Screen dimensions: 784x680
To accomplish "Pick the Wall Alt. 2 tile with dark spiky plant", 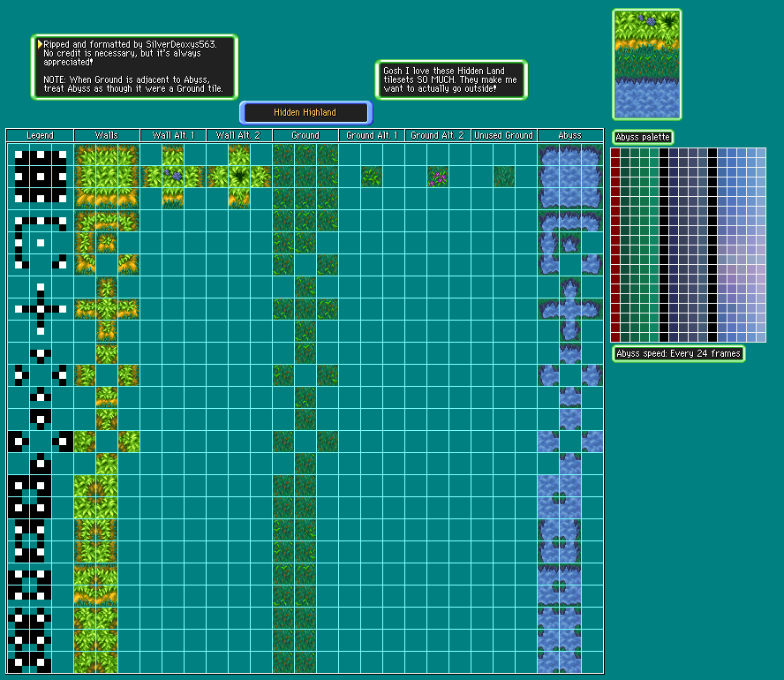I will click(x=239, y=177).
